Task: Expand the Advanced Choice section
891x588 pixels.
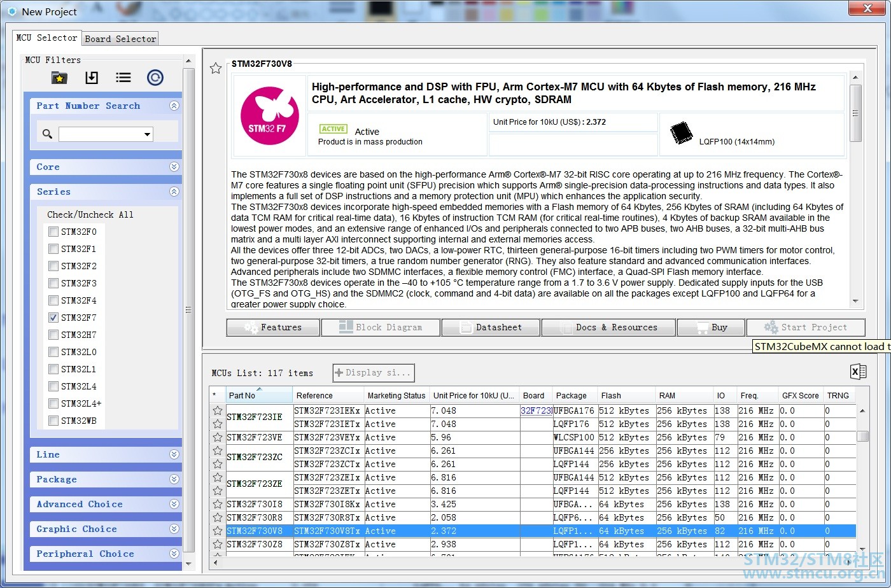Action: [174, 504]
